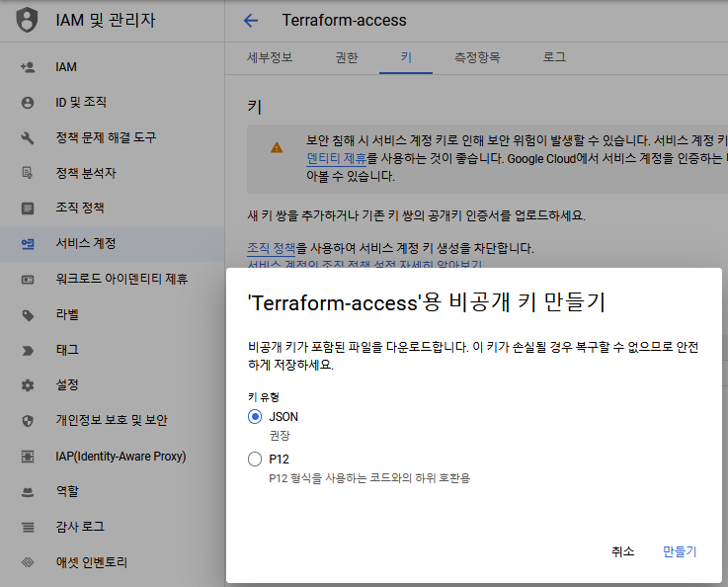The height and width of the screenshot is (587, 728).
Task: Open IAM in the sidebar
Action: (x=66, y=67)
